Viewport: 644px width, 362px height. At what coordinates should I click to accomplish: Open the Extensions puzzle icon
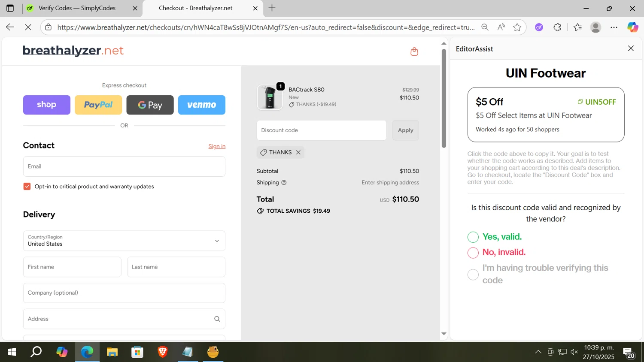(x=557, y=27)
